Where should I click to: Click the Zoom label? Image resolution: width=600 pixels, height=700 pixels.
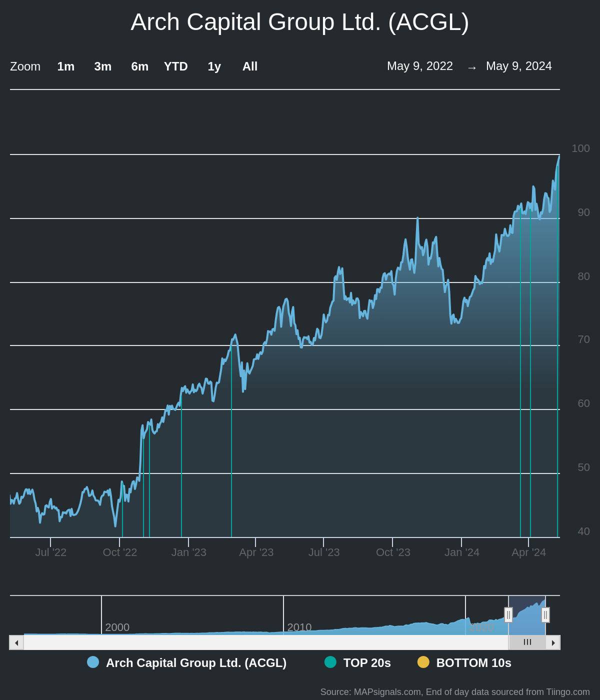coord(25,66)
